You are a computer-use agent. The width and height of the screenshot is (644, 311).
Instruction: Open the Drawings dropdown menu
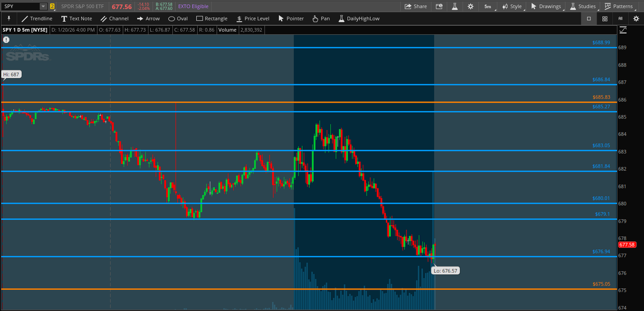(x=546, y=6)
